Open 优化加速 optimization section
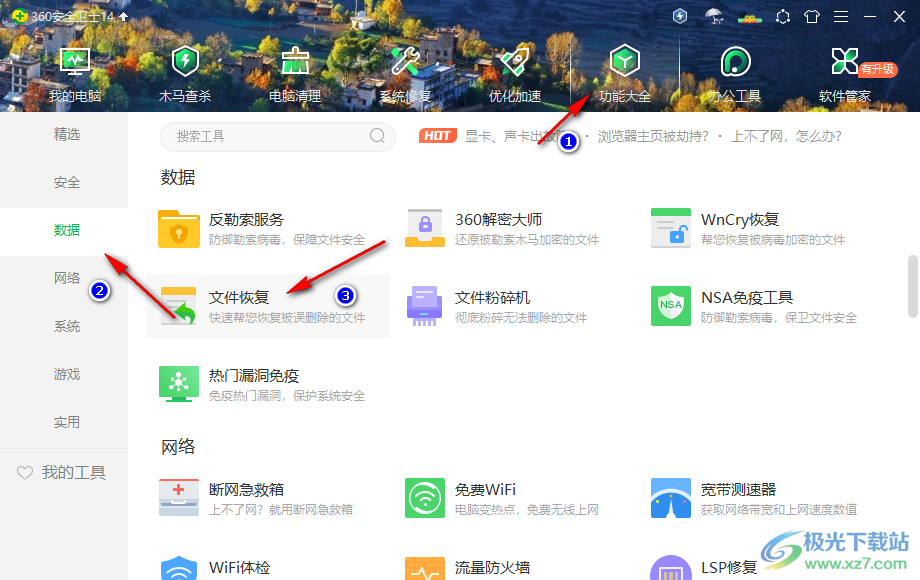920x580 pixels. [x=515, y=75]
